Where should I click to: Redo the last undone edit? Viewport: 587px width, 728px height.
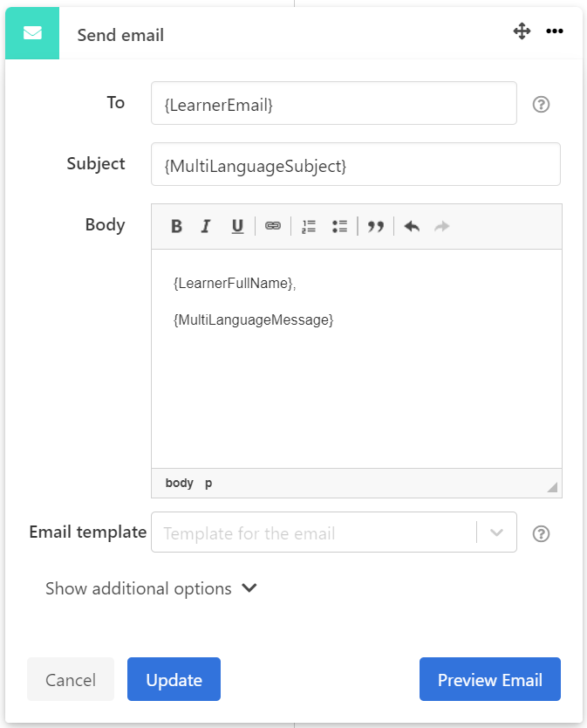click(x=441, y=225)
